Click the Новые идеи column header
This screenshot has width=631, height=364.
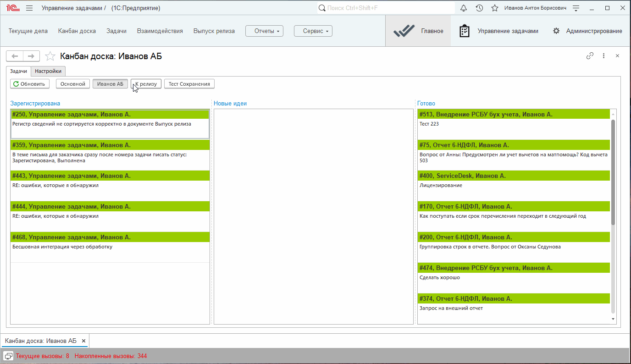(x=230, y=104)
